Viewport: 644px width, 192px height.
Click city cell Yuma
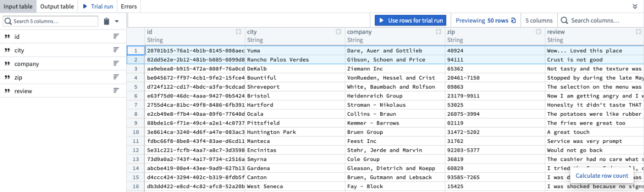(294, 51)
